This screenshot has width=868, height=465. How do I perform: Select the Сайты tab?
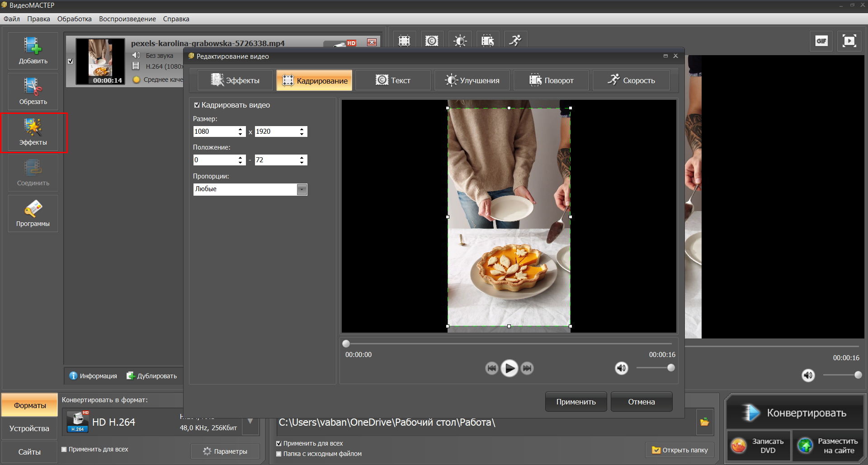tap(29, 452)
